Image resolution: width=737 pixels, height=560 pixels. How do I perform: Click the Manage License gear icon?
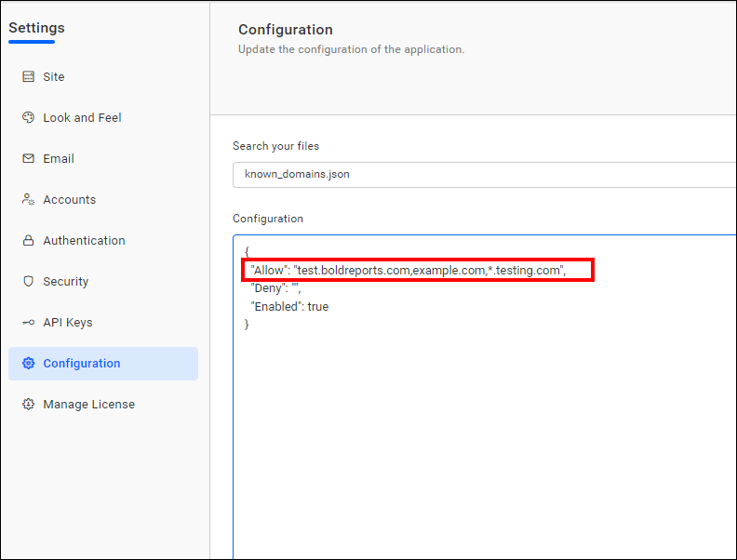(28, 404)
